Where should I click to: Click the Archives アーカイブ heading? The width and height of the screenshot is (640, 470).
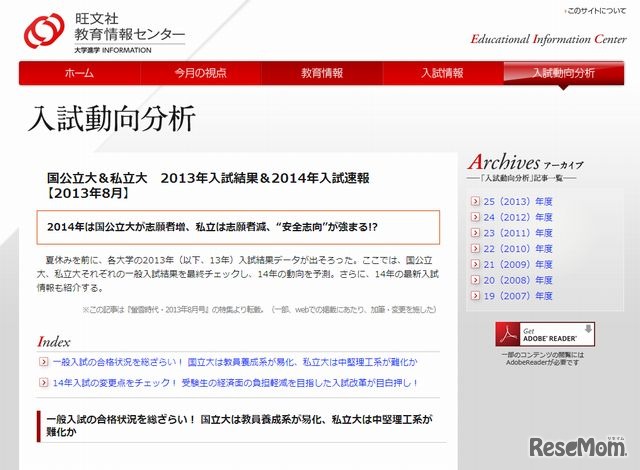526,162
